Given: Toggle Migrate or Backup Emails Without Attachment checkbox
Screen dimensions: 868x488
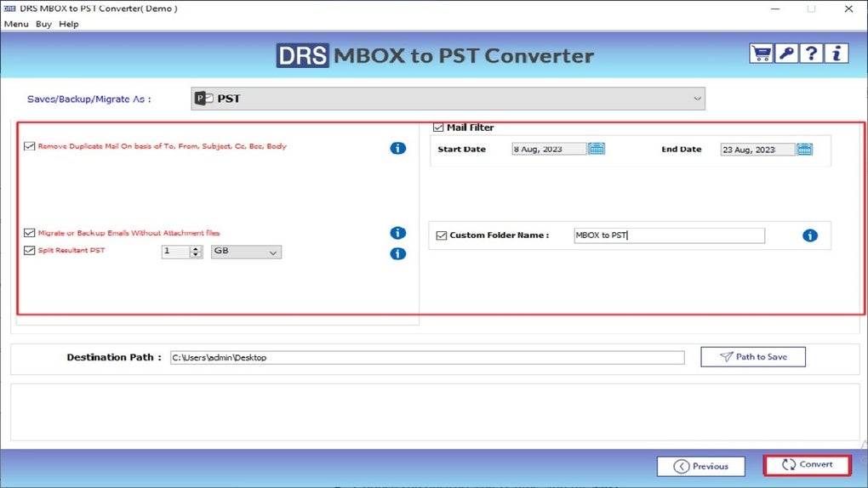Looking at the screenshot, I should point(29,233).
